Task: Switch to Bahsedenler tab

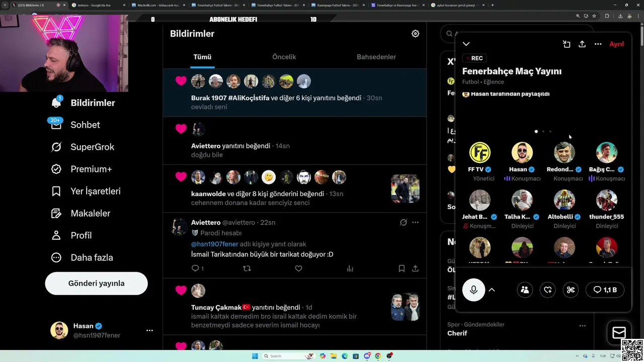Action: pyautogui.click(x=376, y=57)
